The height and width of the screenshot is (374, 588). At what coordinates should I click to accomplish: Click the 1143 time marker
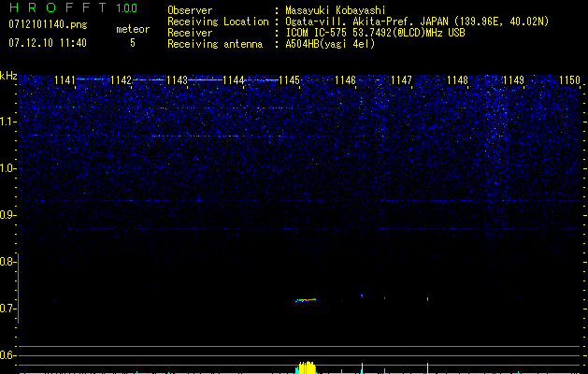(177, 80)
